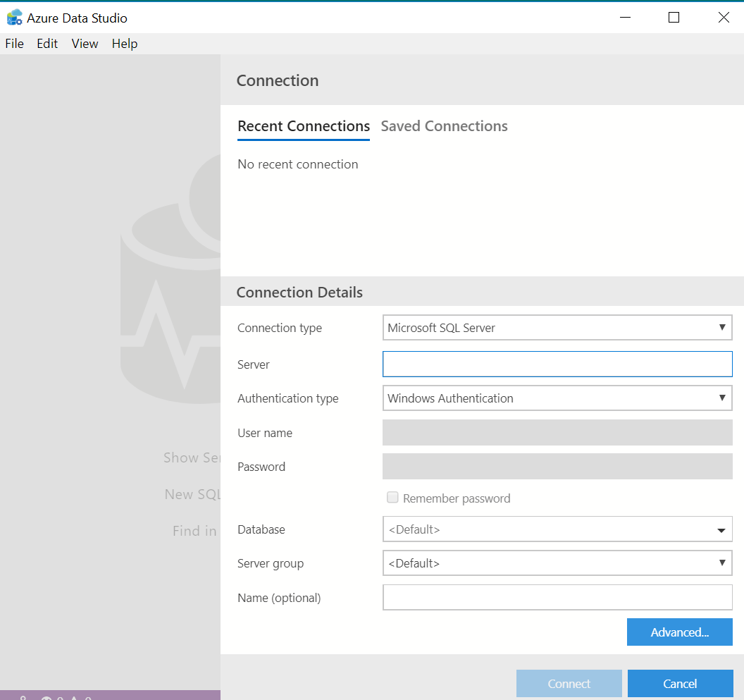Open the View menu
This screenshot has height=700, width=744.
pyautogui.click(x=85, y=44)
